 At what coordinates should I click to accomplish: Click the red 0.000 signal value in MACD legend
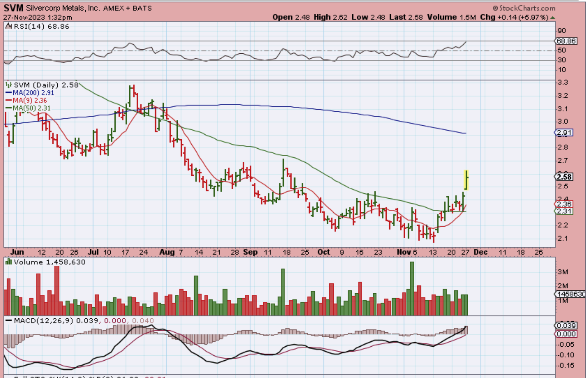(115, 321)
